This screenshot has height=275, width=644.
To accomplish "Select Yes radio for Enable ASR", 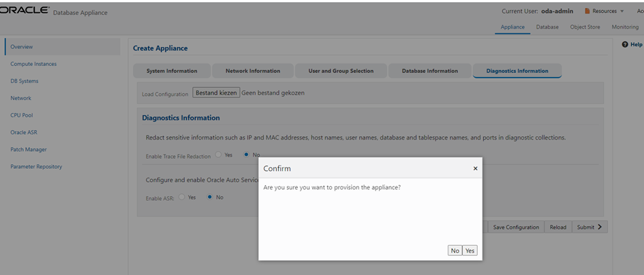I will 182,197.
